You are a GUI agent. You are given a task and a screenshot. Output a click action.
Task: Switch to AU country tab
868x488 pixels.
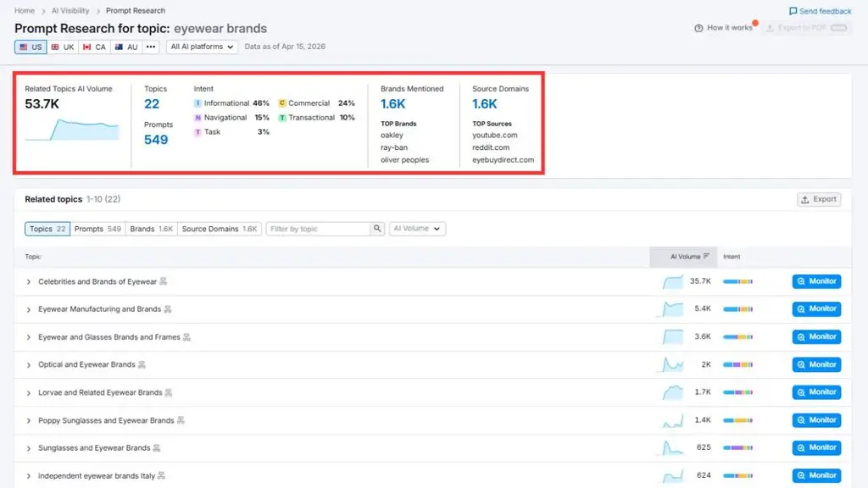click(126, 47)
